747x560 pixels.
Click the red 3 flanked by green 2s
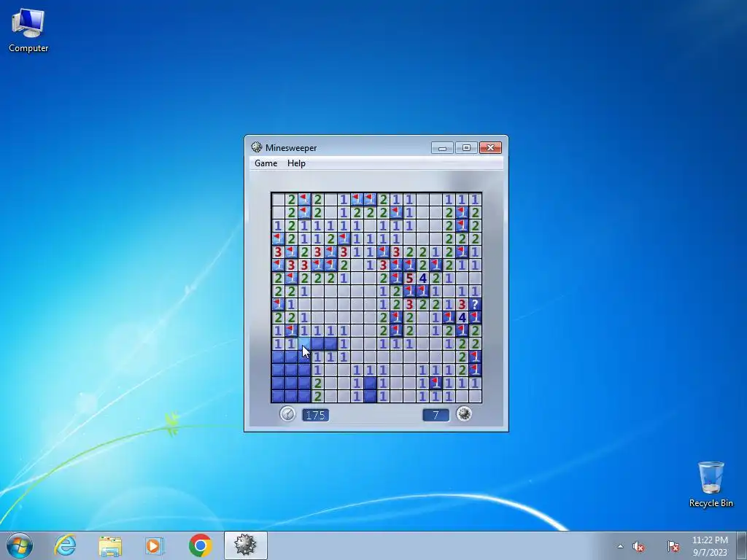pyautogui.click(x=409, y=304)
